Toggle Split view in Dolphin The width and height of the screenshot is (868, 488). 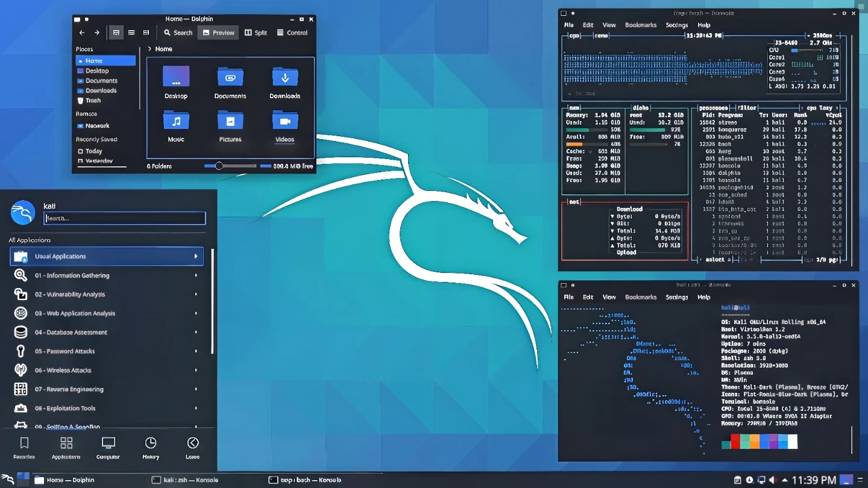tap(256, 33)
